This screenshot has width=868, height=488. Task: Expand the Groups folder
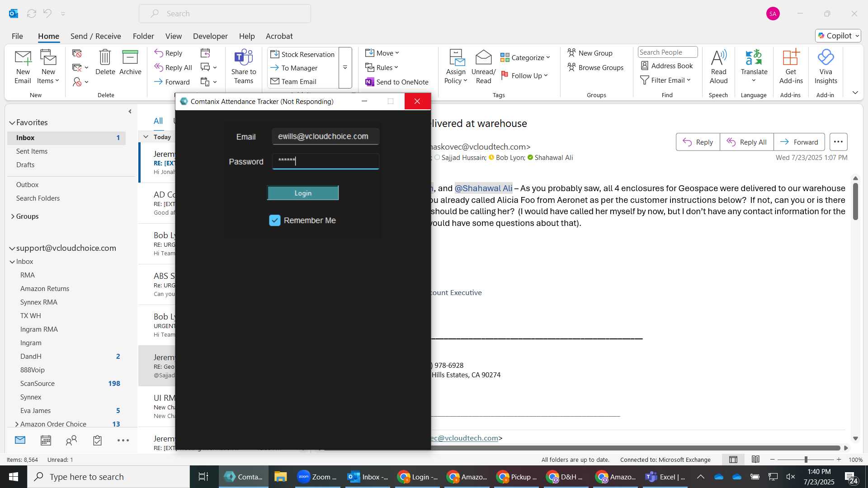coord(13,216)
